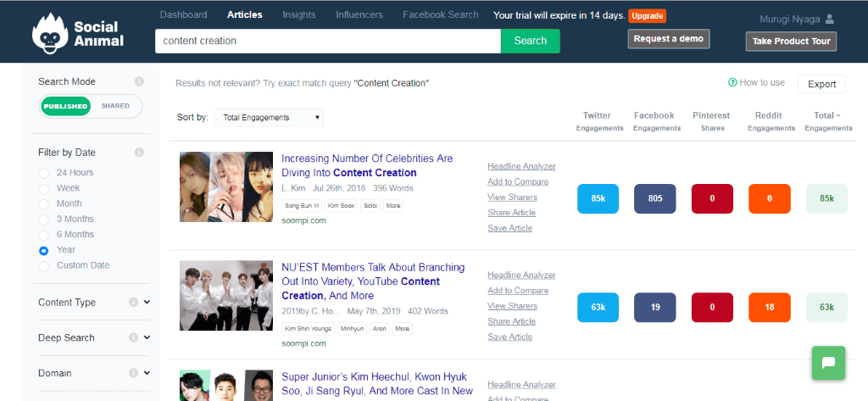The width and height of the screenshot is (868, 401).
Task: Select the 6 Months date filter
Action: [x=44, y=236]
